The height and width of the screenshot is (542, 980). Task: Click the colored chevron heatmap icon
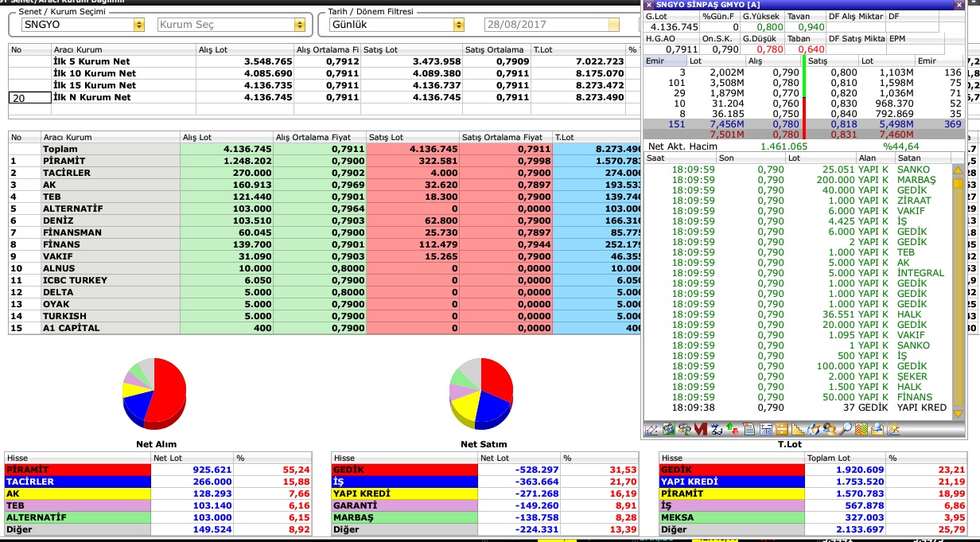861,429
